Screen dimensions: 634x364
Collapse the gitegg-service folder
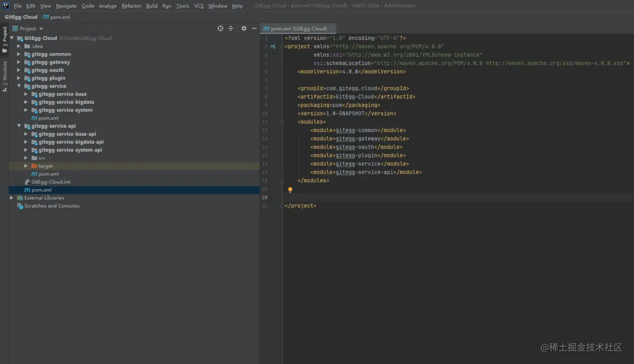coord(19,86)
